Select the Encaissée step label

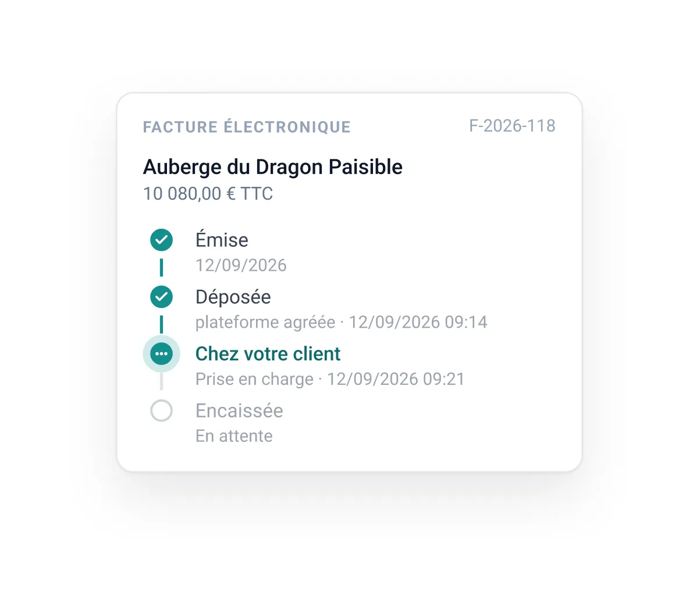pyautogui.click(x=239, y=411)
